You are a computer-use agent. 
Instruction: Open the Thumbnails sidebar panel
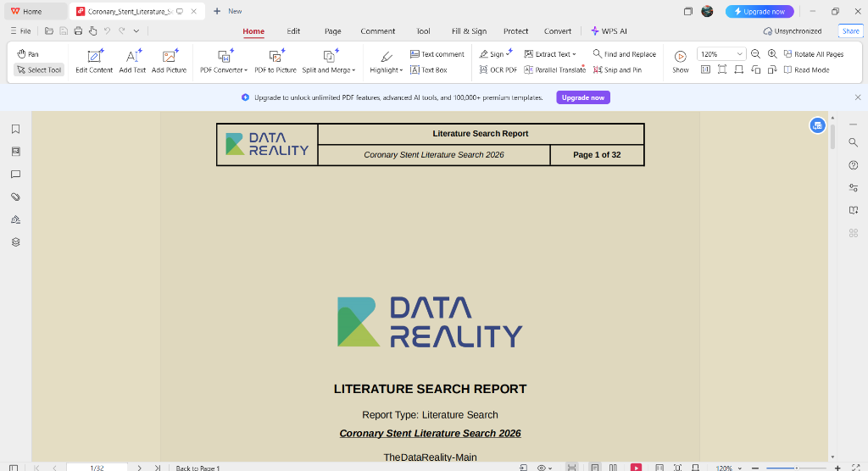click(15, 152)
